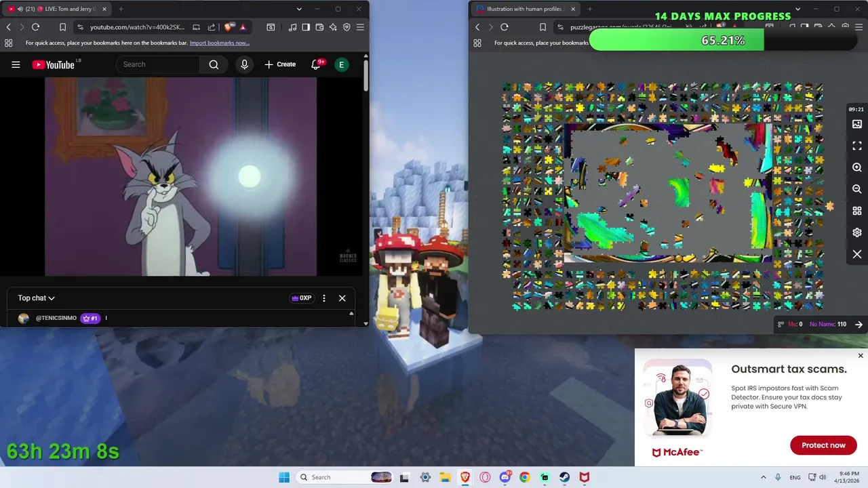Open Brave VPN shield icon

[347, 27]
